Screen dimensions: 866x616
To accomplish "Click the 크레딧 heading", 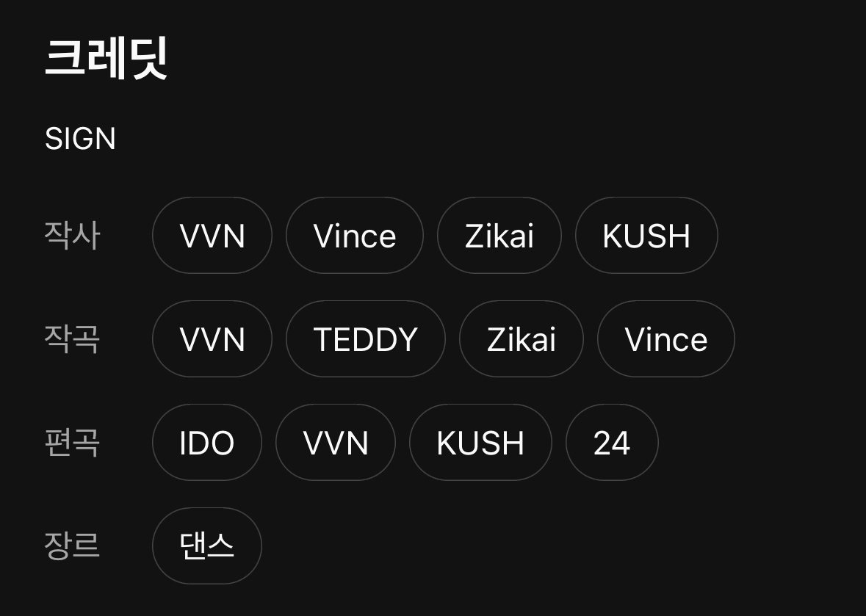I will point(107,59).
